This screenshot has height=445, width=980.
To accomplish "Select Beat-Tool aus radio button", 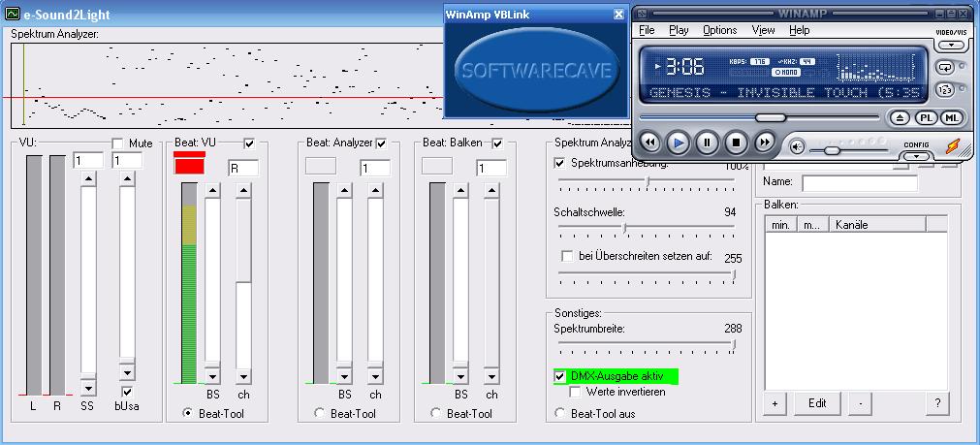I will click(560, 414).
